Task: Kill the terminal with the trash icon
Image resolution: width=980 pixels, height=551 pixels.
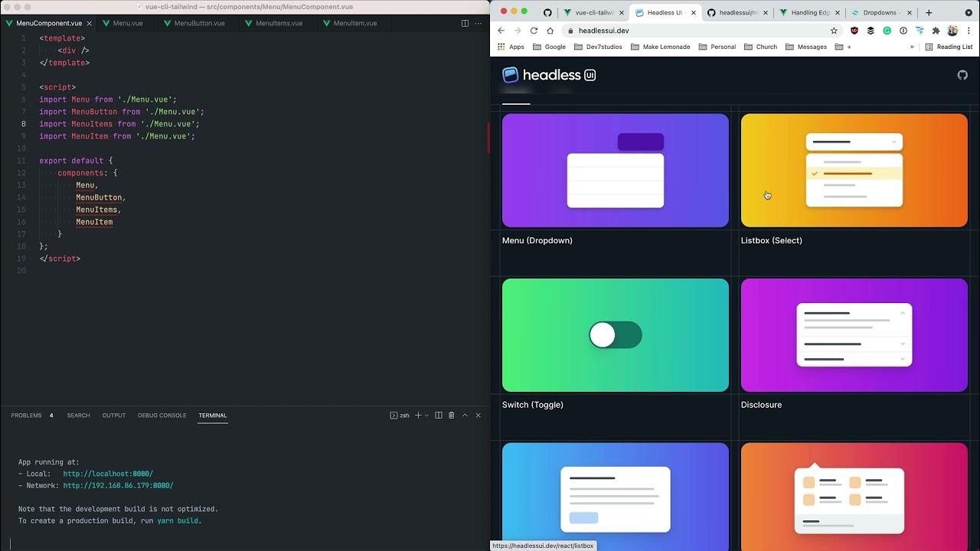Action: (x=452, y=416)
